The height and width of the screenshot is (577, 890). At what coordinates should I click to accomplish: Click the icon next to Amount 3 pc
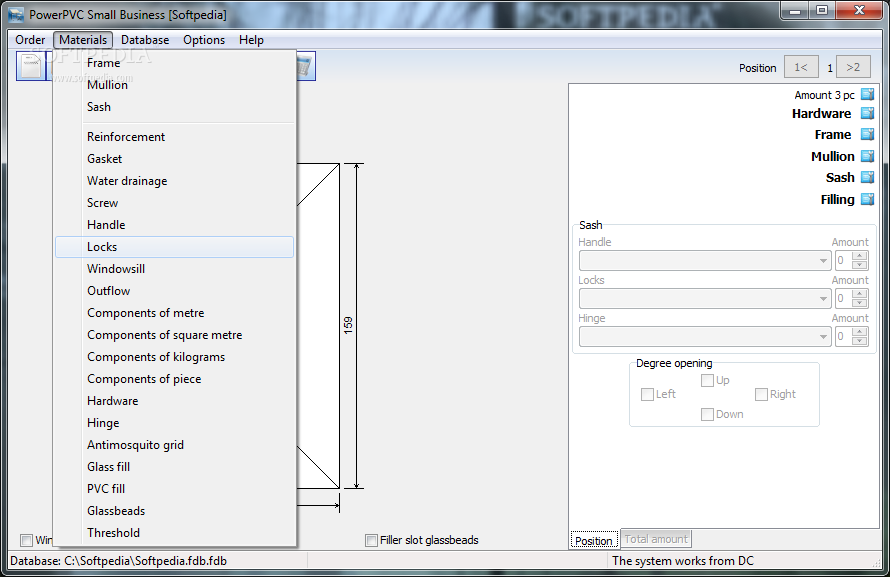(867, 95)
